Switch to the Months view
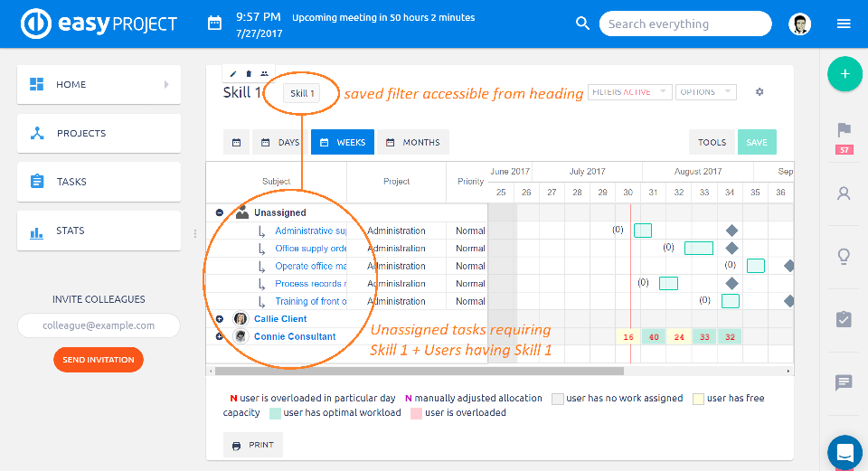Screen dimensions: 868x471 [413, 143]
